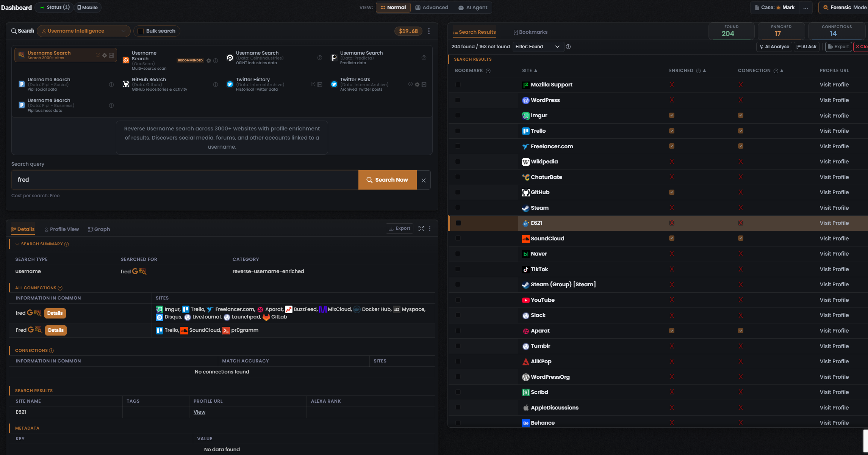Click the Twitter History bird icon
The image size is (868, 455).
[x=230, y=84]
